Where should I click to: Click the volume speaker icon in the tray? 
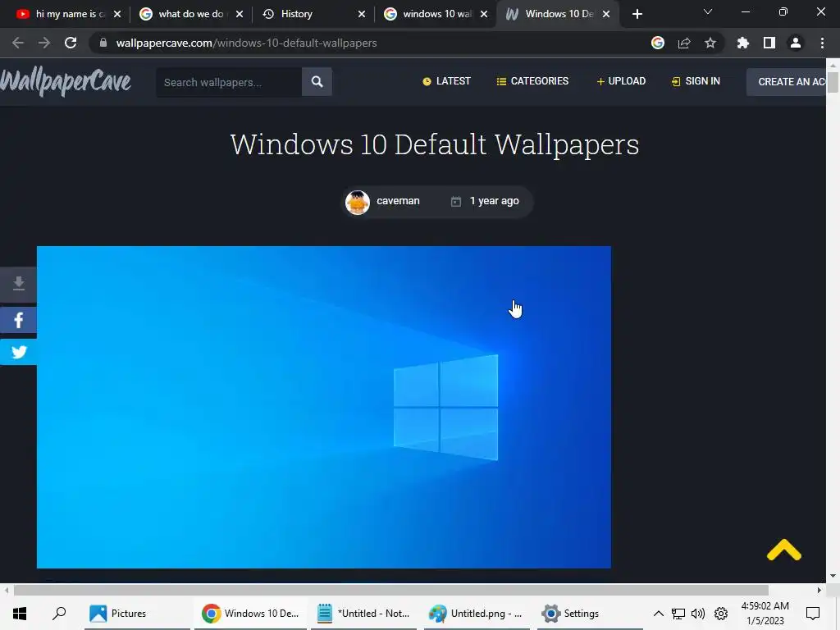tap(698, 614)
